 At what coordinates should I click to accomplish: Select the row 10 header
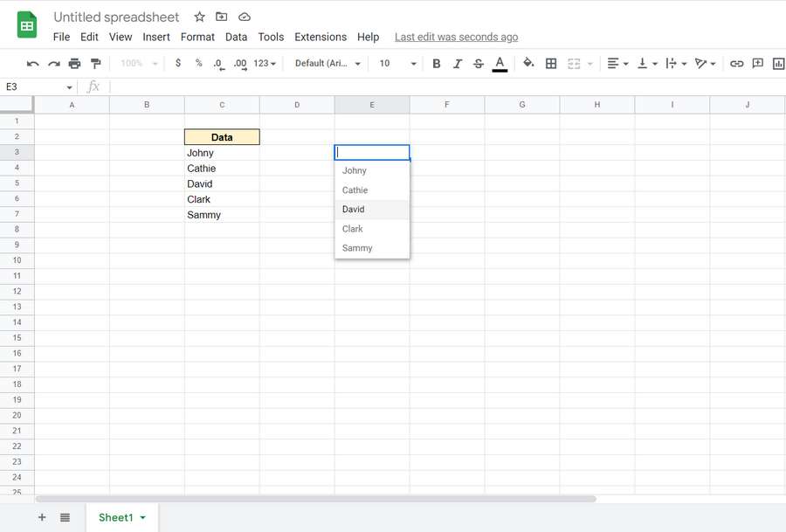[x=17, y=260]
